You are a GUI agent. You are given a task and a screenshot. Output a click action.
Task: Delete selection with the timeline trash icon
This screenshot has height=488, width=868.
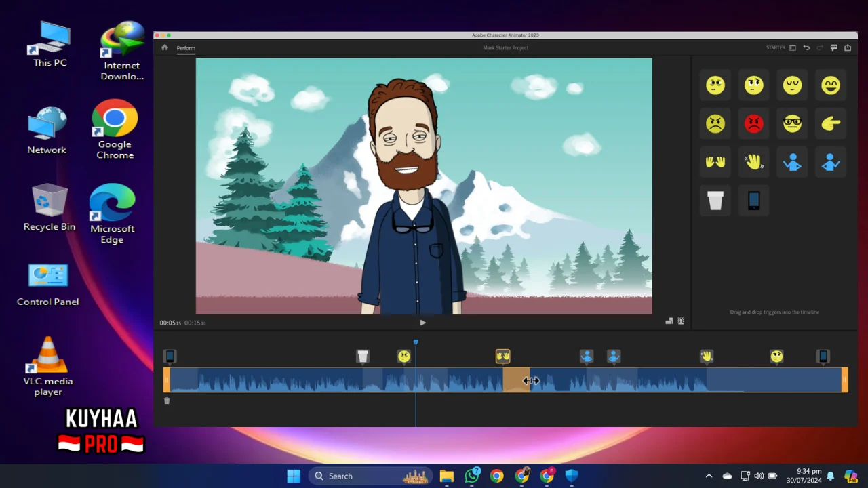coord(167,401)
